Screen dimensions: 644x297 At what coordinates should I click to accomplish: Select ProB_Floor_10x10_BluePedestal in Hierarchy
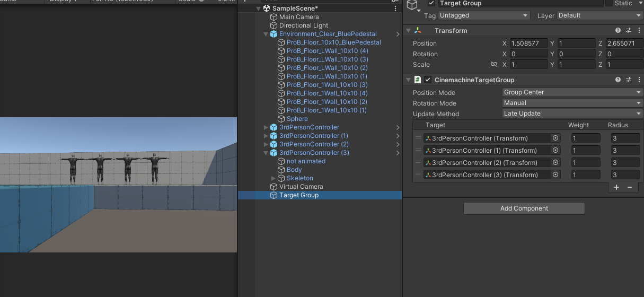[x=334, y=42]
